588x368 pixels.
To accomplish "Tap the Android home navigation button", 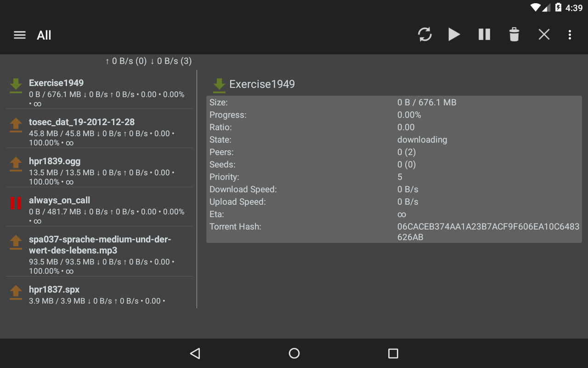I will pos(294,353).
